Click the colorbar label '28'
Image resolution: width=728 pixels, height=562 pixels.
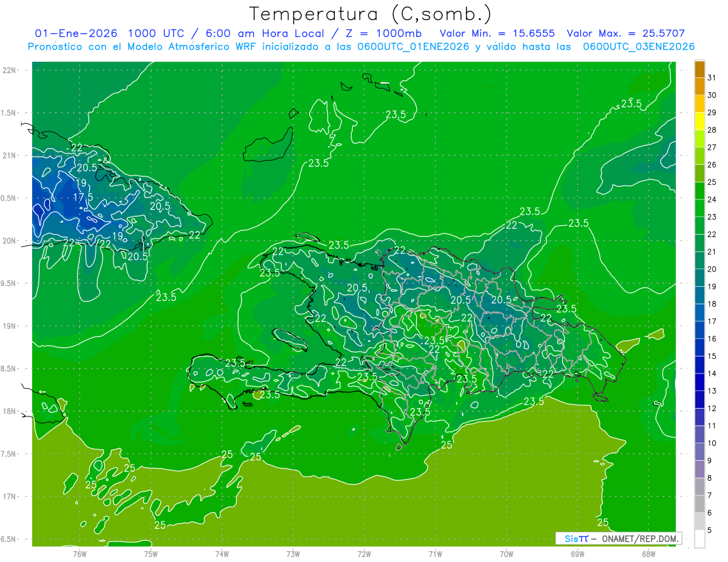(x=712, y=130)
